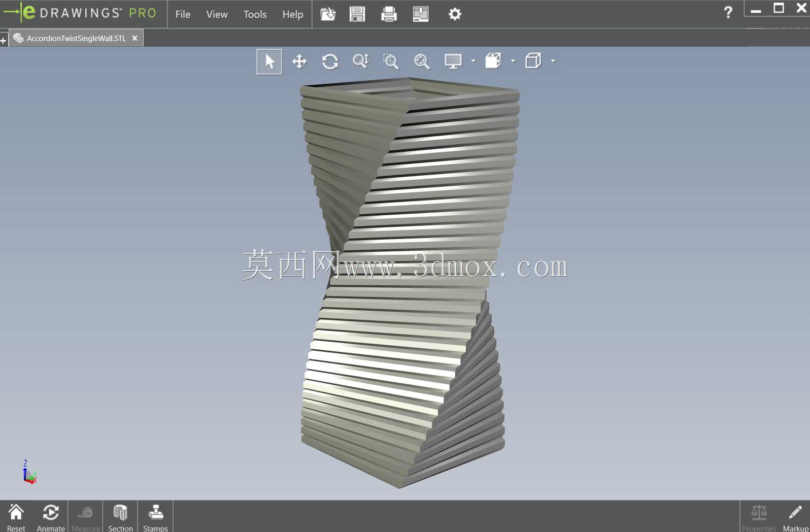Screen dimensions: 810x532
Task: Click the Reset home button
Action: [16, 517]
